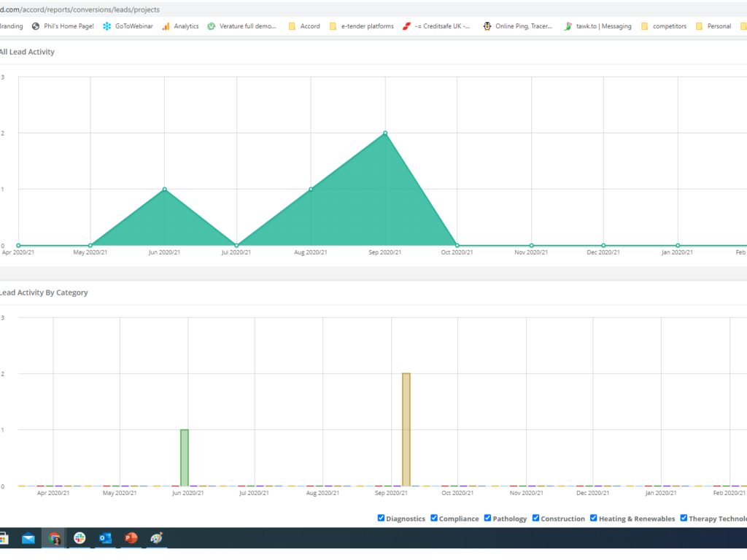The height and width of the screenshot is (560, 747).
Task: Open Phil's Home Page bookmark
Action: point(63,26)
